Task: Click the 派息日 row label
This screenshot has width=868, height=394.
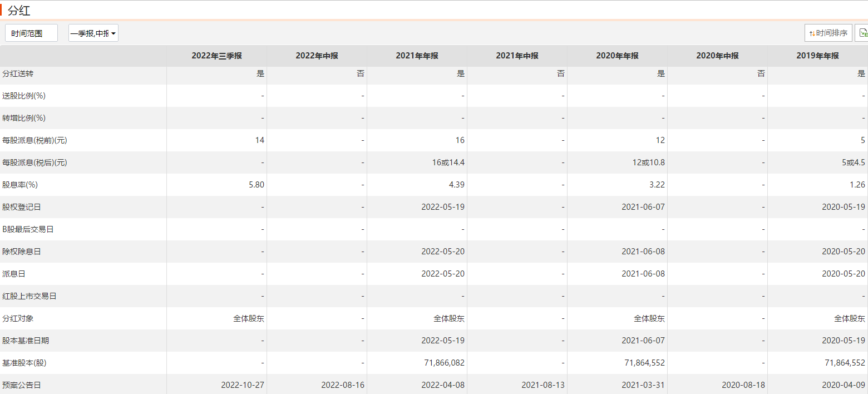Action: (x=14, y=274)
